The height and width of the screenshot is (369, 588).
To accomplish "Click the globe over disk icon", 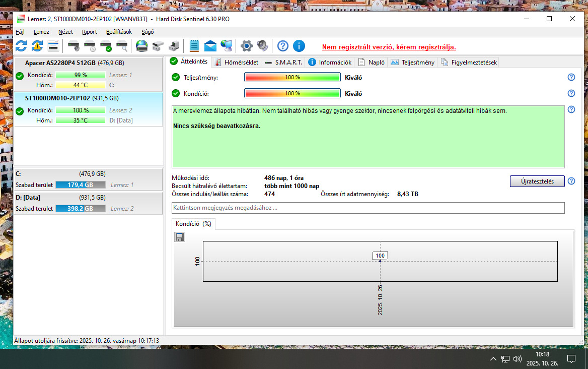I will tap(142, 46).
